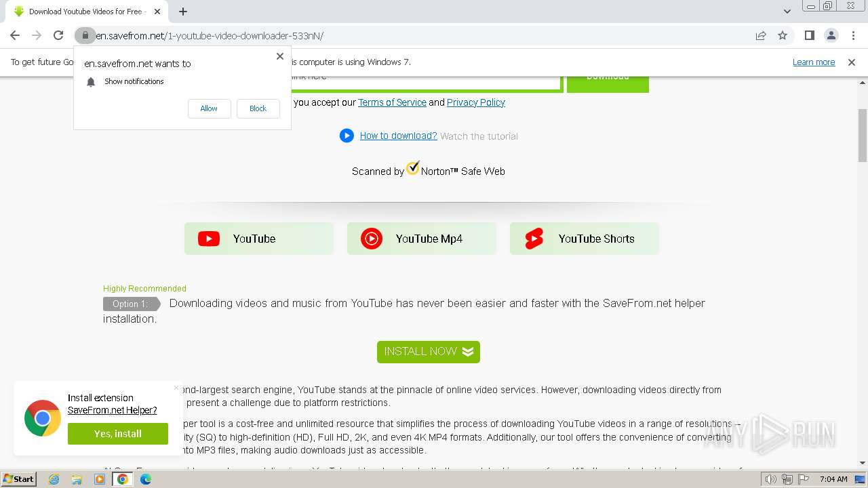Click the Action Center flag tray icon
Image resolution: width=868 pixels, height=488 pixels.
coord(803,479)
